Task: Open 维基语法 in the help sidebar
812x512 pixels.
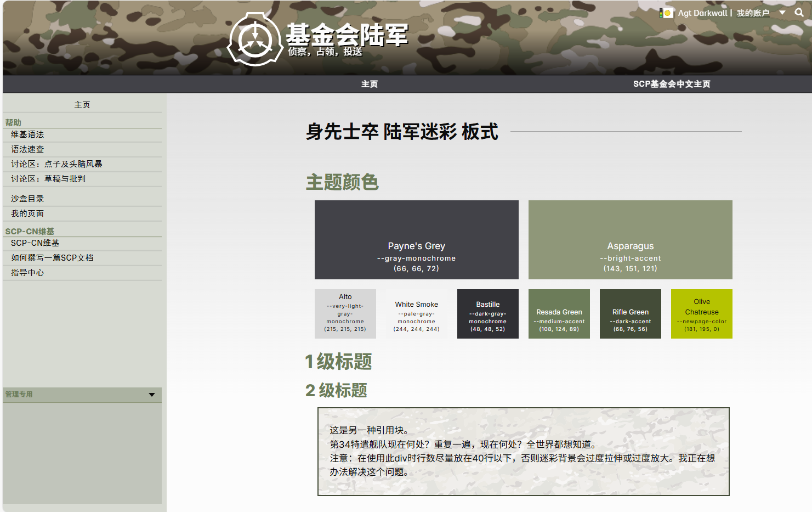Action: point(27,134)
